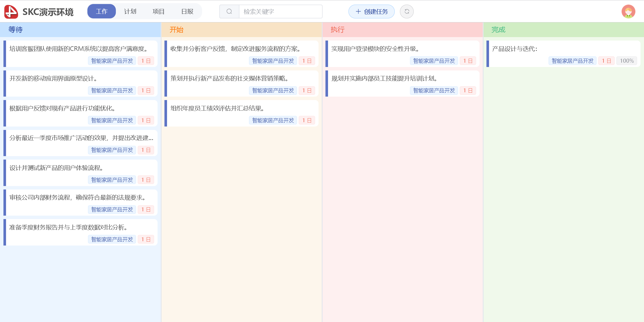The height and width of the screenshot is (322, 644).
Task: Open the 移动应用界面原型设计 task card
Action: (53, 78)
